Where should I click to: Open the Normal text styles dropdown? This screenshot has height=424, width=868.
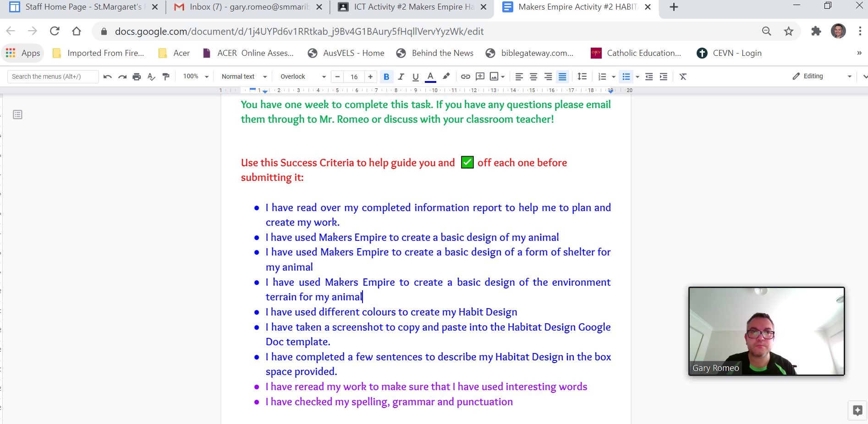point(244,76)
